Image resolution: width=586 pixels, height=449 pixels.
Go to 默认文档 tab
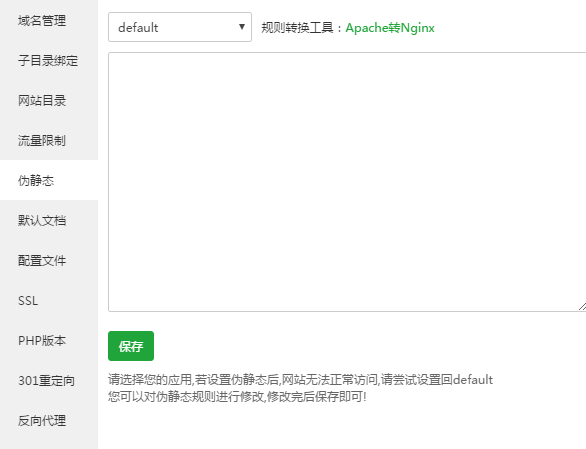[x=49, y=221]
